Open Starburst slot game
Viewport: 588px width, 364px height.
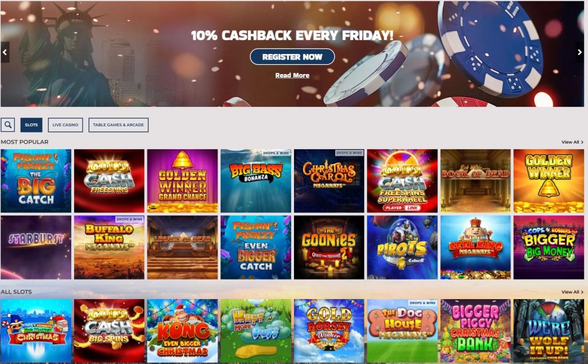coord(36,247)
